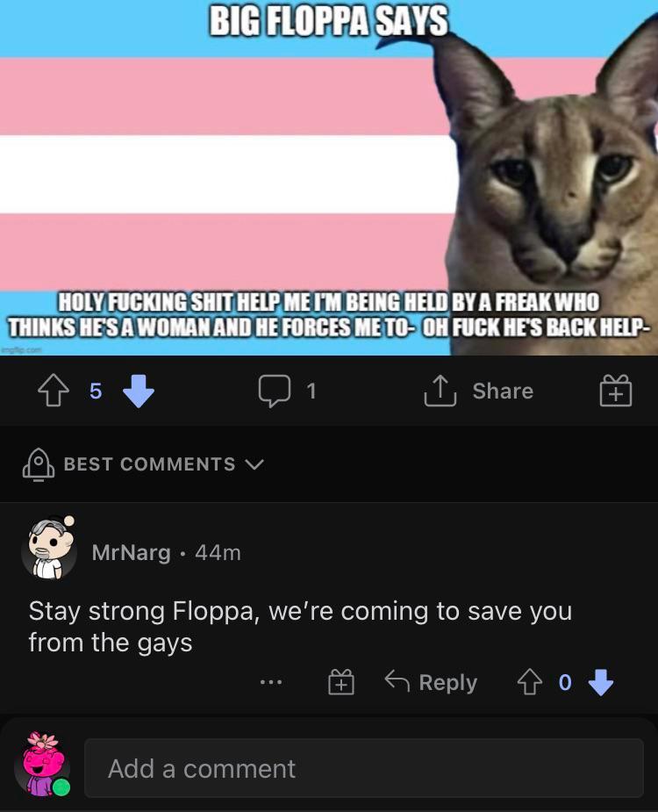This screenshot has width=658, height=812.
Task: Upvote the Big Floppa post
Action: point(54,391)
